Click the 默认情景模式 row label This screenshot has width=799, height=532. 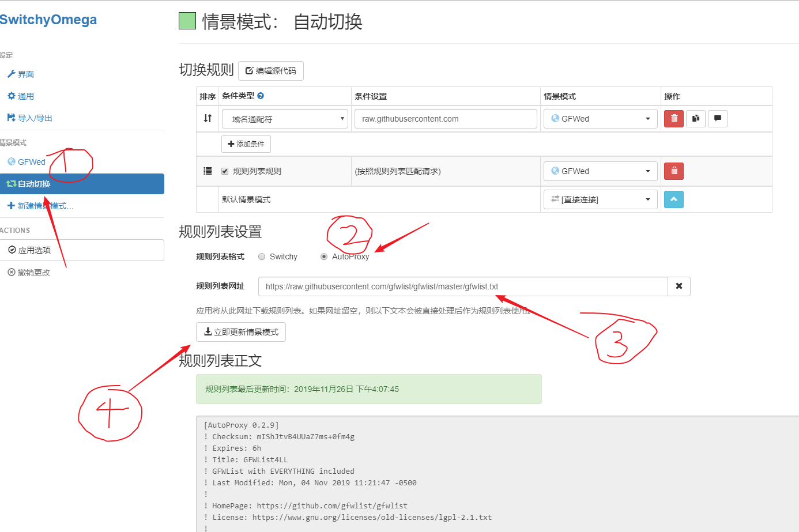click(x=246, y=199)
